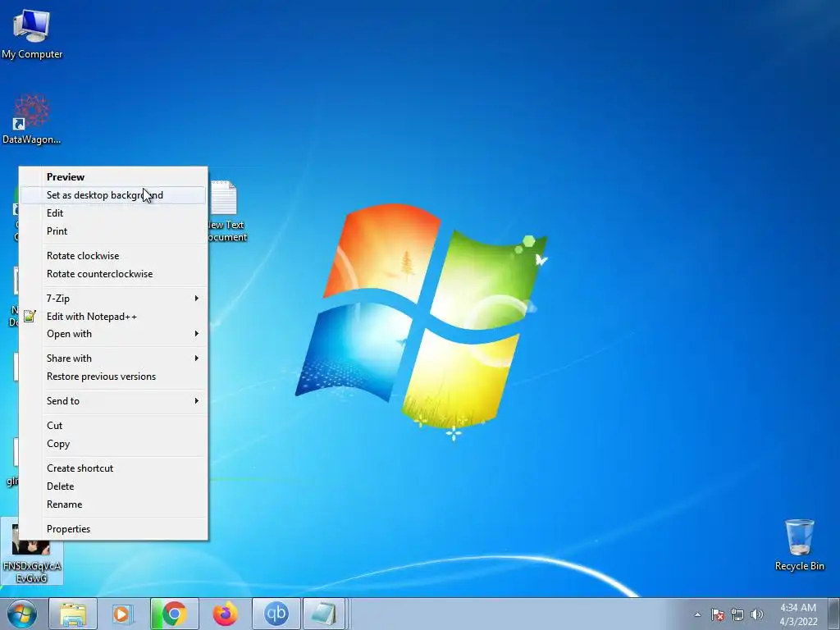Select Edit in the context menu
Image resolution: width=840 pixels, height=630 pixels.
point(113,213)
